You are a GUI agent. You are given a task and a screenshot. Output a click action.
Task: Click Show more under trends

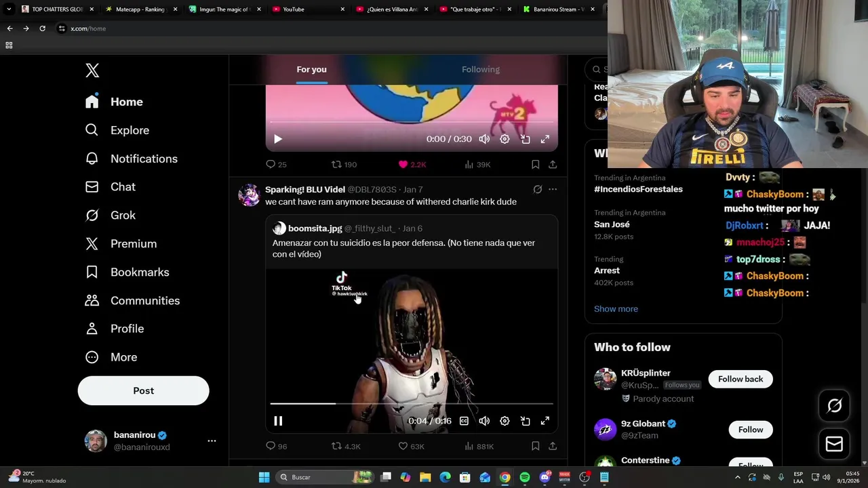[x=616, y=309]
